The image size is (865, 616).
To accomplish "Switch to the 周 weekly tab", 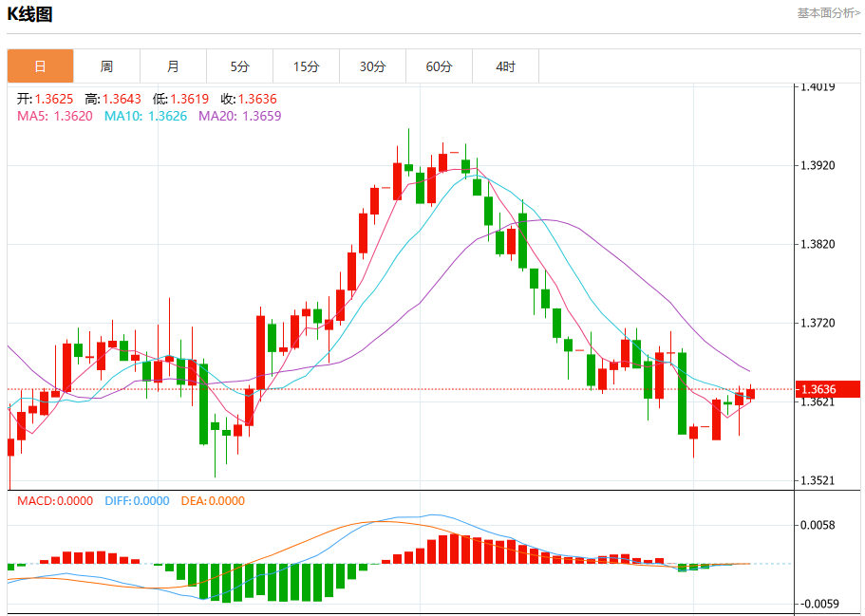I will point(106,66).
